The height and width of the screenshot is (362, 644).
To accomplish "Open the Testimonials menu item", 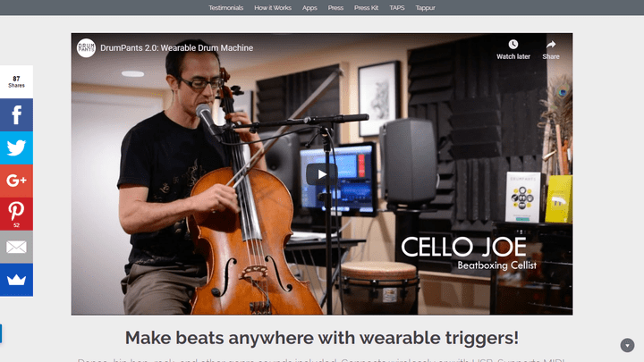I will coord(226,8).
